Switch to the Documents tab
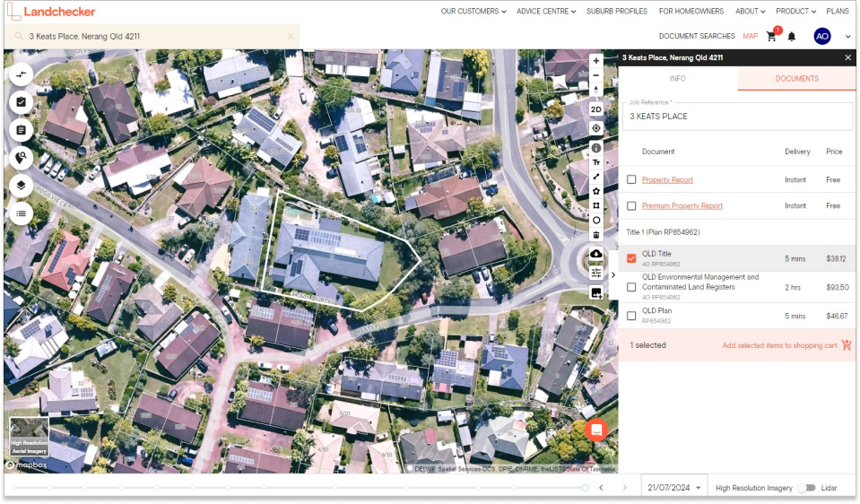 tap(796, 78)
